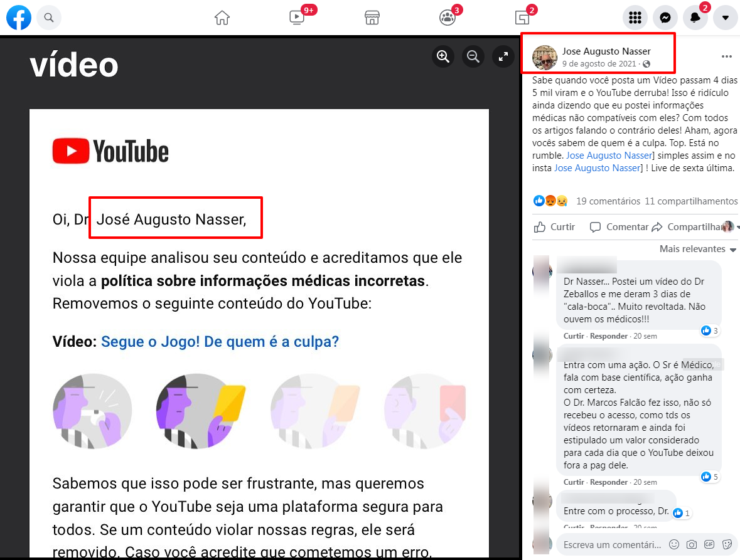Like the Marcos Falcão comment via Curtir
This screenshot has width=740, height=560.
574,482
